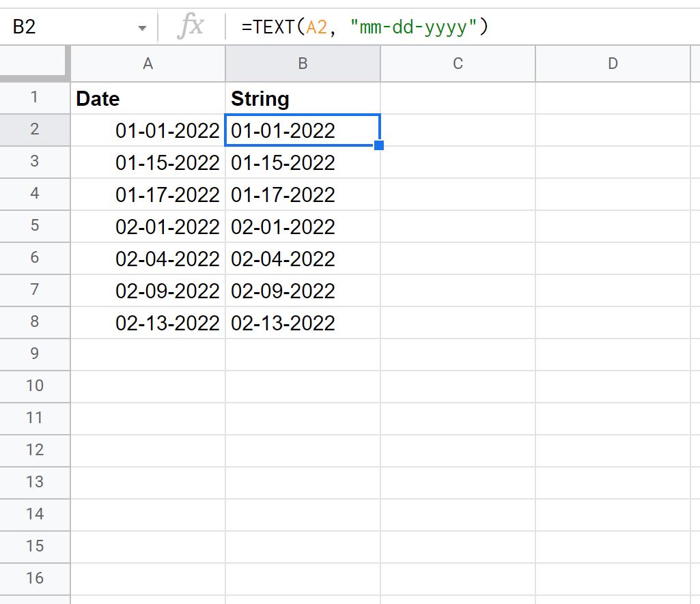Select cell A5 containing 02-01-2022
700x604 pixels.
[148, 226]
